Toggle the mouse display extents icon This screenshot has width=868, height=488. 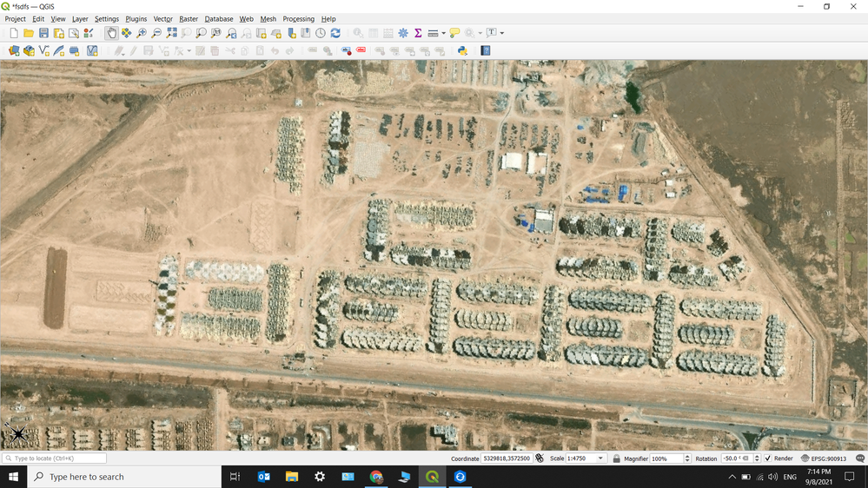540,458
